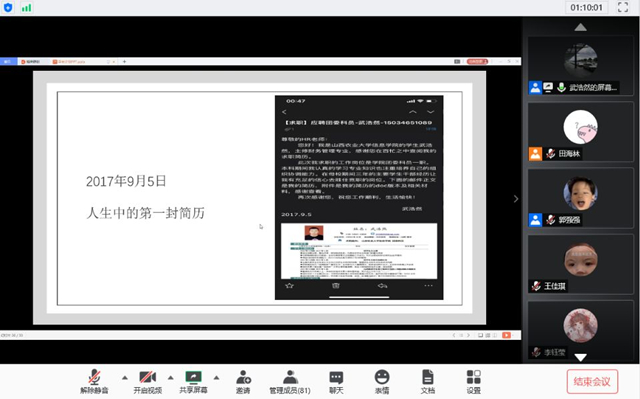Click blue person icon beside 郭强强

pos(535,220)
